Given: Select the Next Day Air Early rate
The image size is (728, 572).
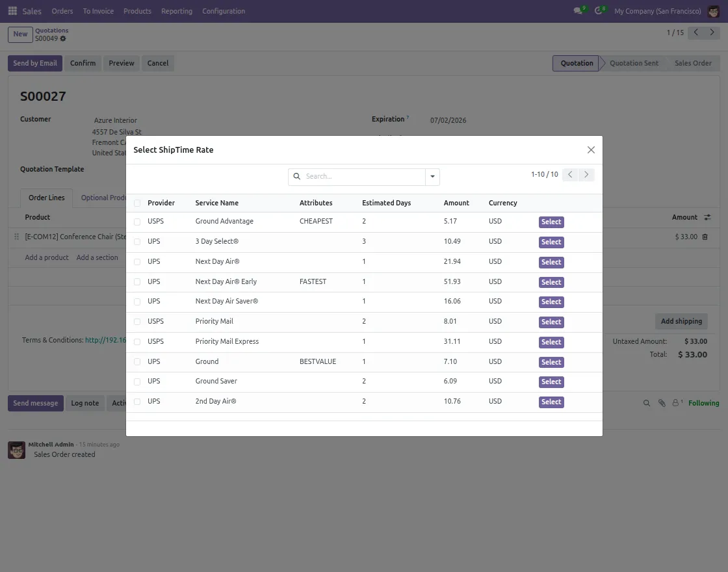Looking at the screenshot, I should coord(551,282).
